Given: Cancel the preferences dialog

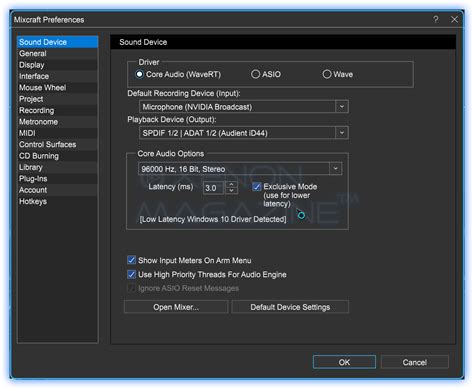Looking at the screenshot, I should 414,362.
